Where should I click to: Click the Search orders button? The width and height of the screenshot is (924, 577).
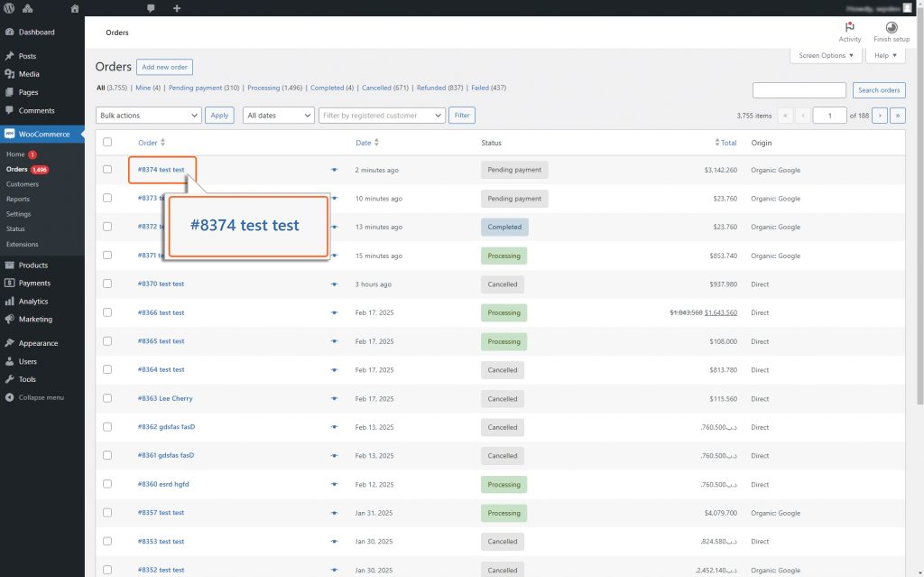879,90
